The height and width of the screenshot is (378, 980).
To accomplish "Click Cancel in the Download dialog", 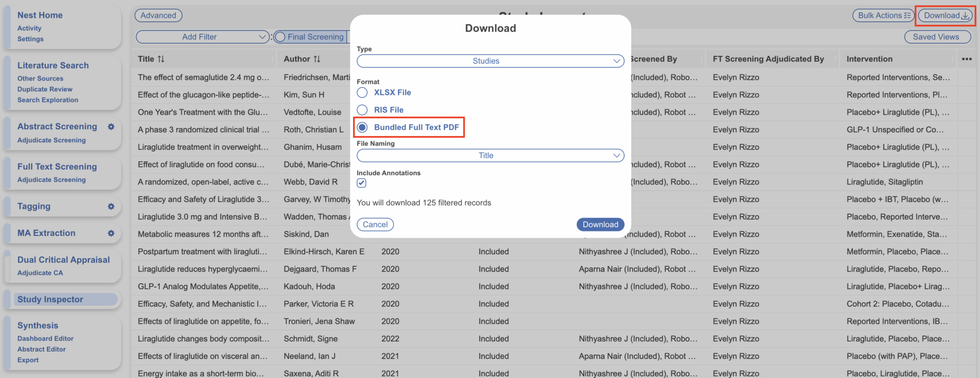I will point(375,225).
